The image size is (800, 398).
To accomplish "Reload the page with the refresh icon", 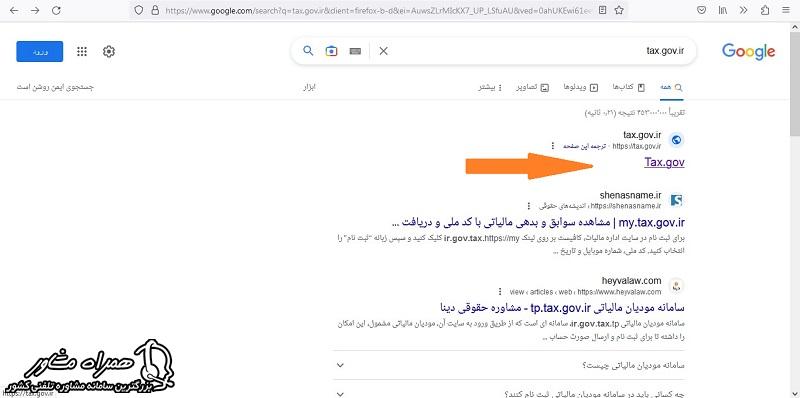I will 57,10.
